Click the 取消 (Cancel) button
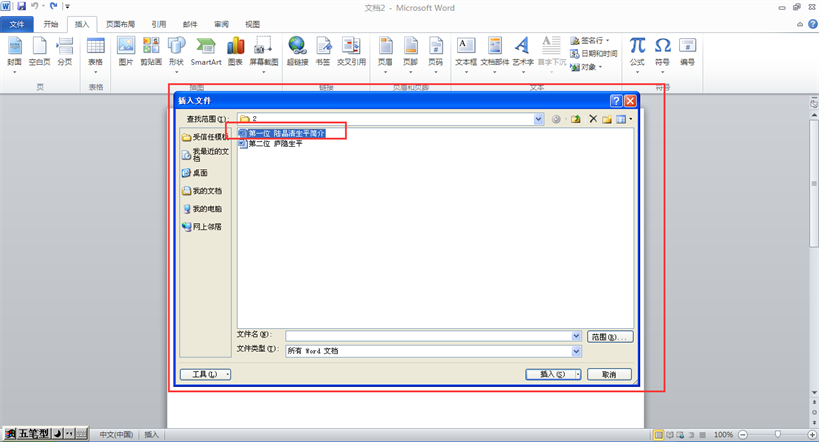The height and width of the screenshot is (442, 819). coord(609,374)
